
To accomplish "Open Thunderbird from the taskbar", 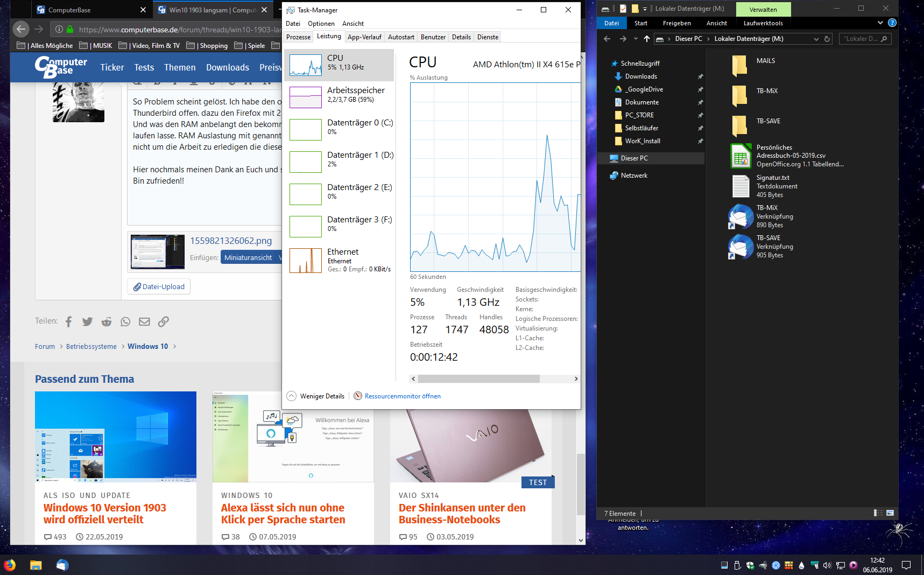I will (x=62, y=565).
